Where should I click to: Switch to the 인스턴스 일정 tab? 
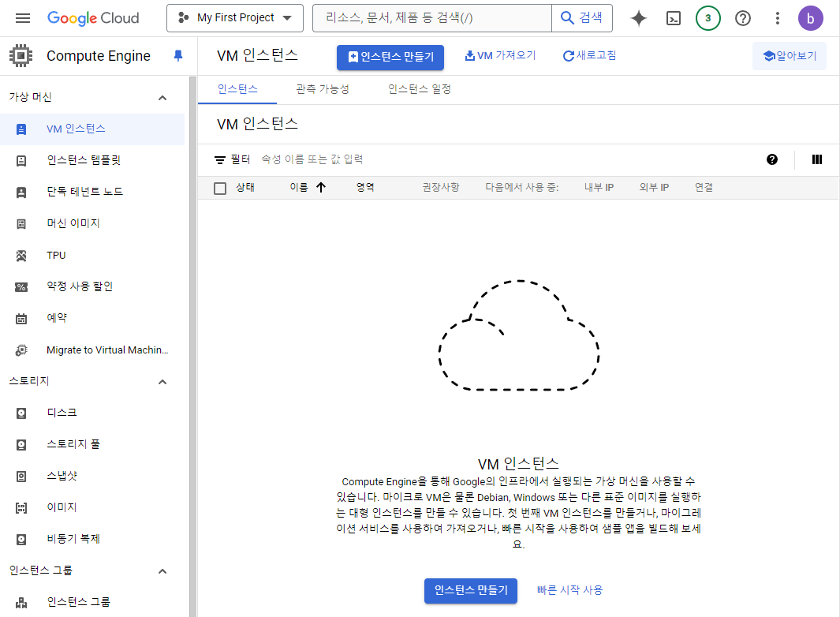(x=420, y=89)
